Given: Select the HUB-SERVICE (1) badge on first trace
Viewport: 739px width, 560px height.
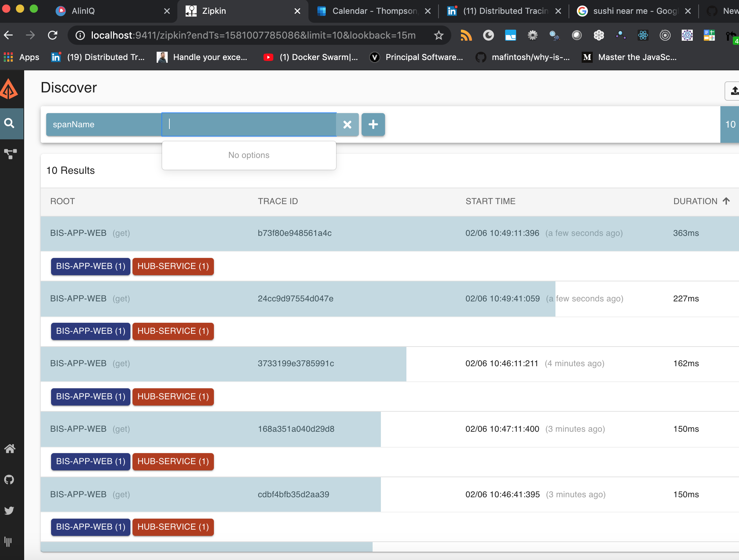Looking at the screenshot, I should (173, 266).
